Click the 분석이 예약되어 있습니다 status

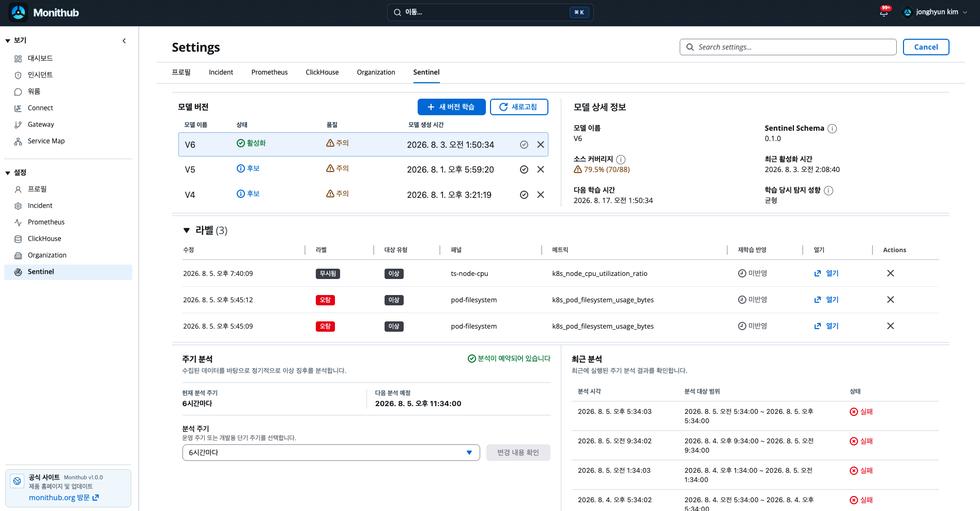tap(509, 359)
